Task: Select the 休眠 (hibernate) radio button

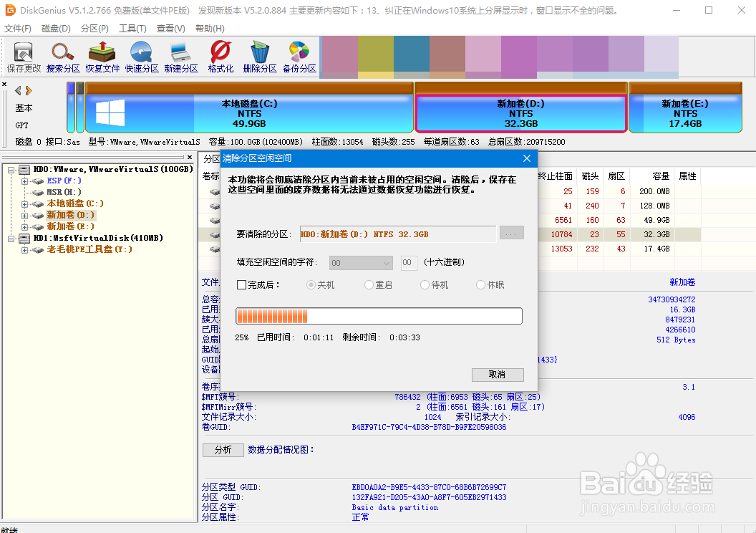Action: (x=480, y=285)
